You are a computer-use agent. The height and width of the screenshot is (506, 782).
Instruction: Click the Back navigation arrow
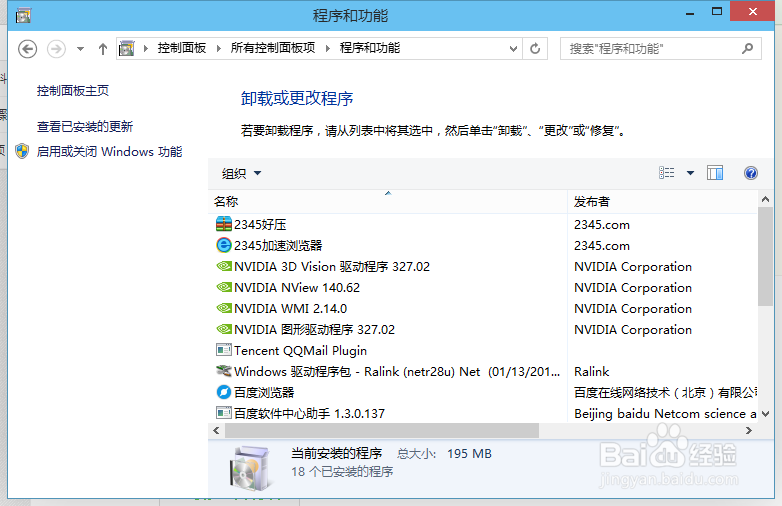pos(27,49)
